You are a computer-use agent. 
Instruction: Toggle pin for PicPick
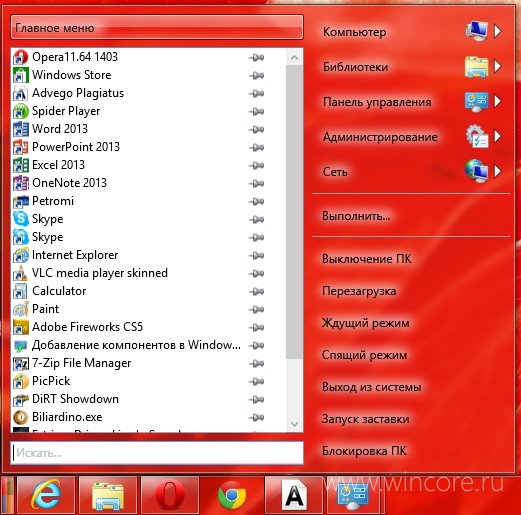[x=256, y=382]
